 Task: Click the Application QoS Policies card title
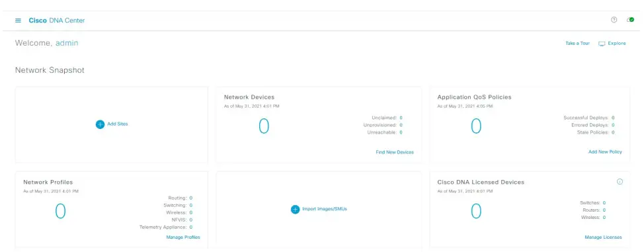(x=474, y=97)
